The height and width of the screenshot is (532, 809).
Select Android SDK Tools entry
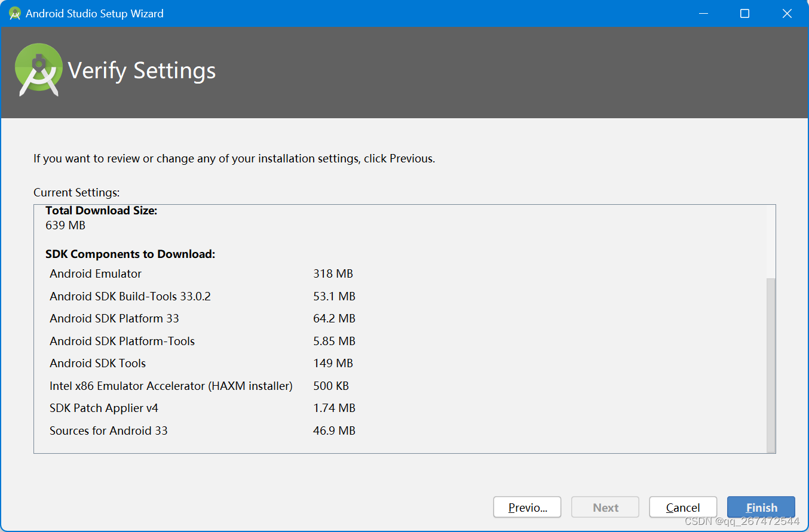click(97, 363)
